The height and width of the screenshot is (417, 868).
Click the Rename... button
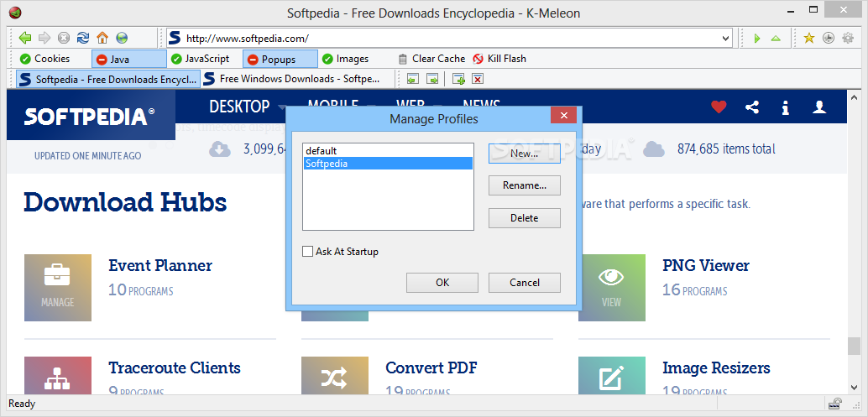coord(524,185)
